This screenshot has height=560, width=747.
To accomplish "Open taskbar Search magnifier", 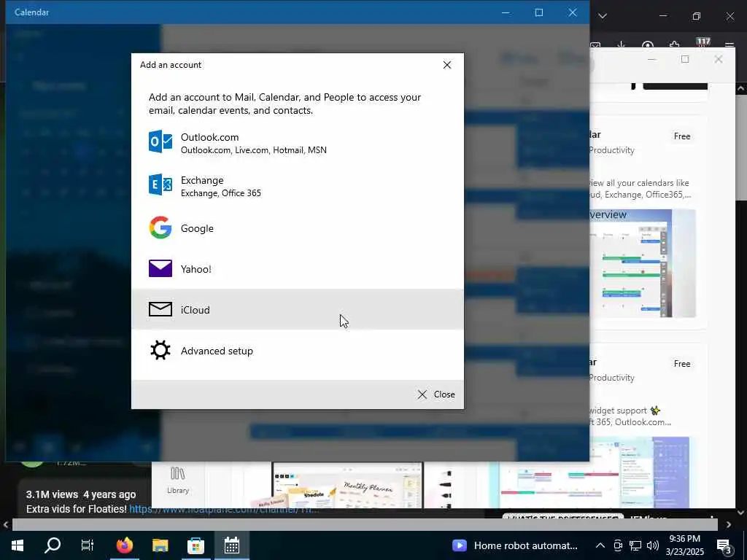I will pyautogui.click(x=53, y=545).
